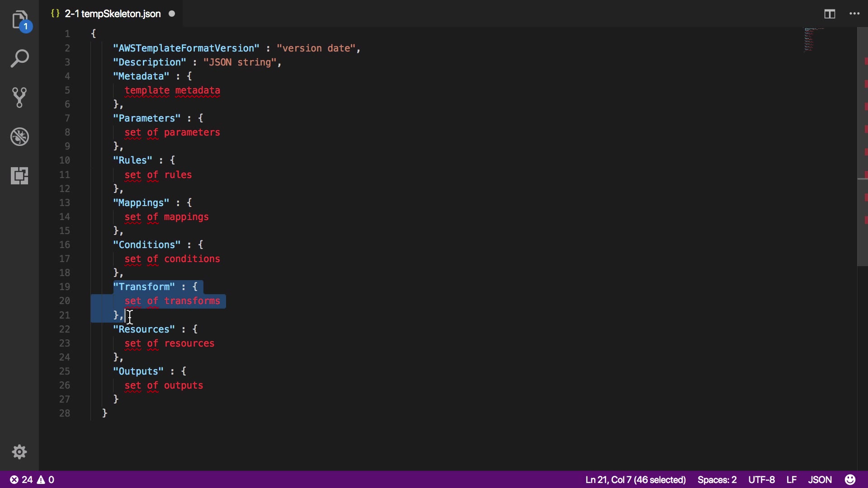Select the 2-1 tempSkeleton.json tab

point(112,14)
